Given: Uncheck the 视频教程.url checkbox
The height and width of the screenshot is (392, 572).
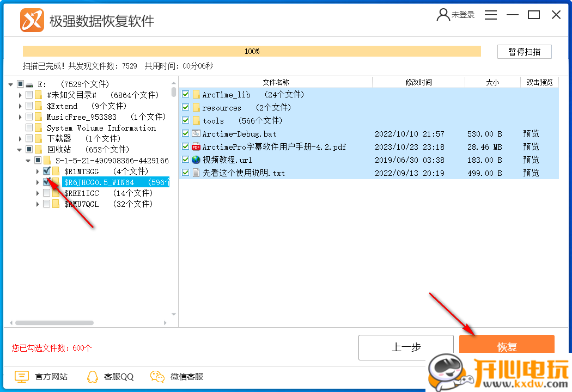Looking at the screenshot, I should click(186, 160).
